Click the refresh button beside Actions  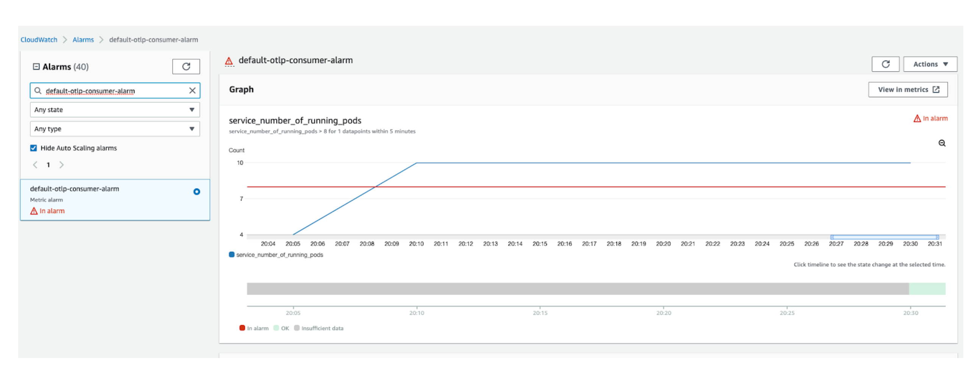[885, 64]
